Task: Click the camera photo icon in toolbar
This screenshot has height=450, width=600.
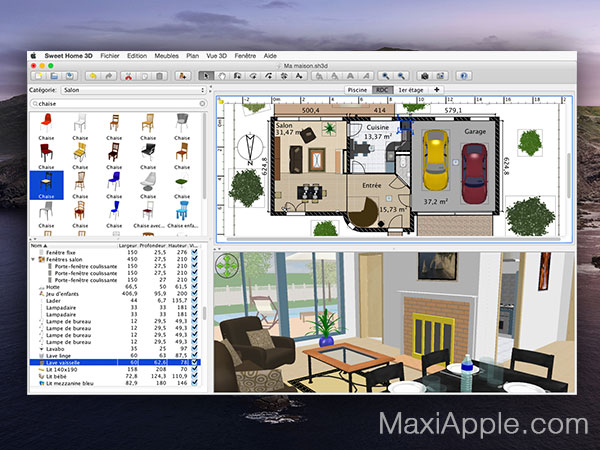Action: click(423, 75)
